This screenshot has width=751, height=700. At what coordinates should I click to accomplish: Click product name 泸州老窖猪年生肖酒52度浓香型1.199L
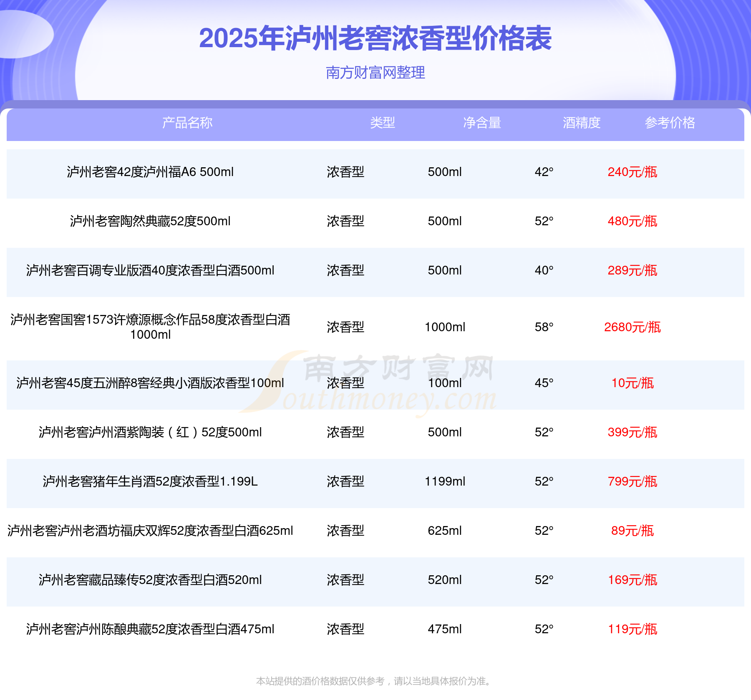click(x=150, y=481)
